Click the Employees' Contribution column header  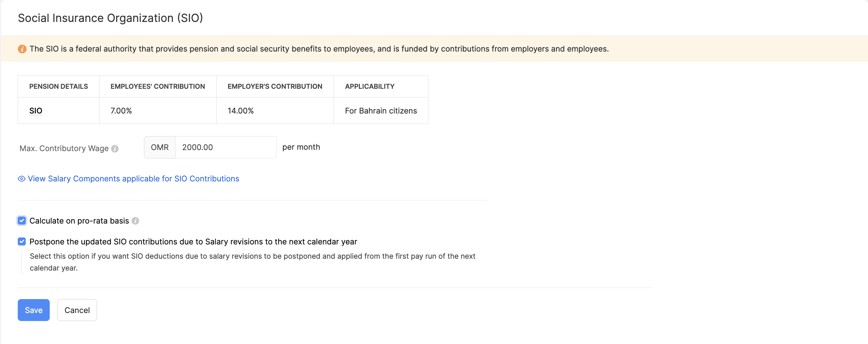coord(158,86)
